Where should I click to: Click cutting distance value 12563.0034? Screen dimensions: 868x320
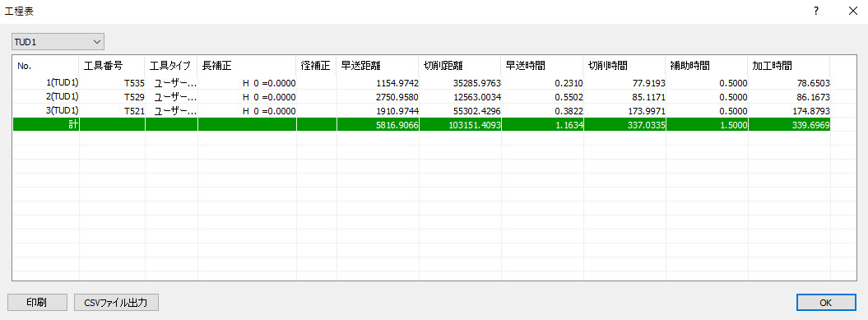point(476,97)
